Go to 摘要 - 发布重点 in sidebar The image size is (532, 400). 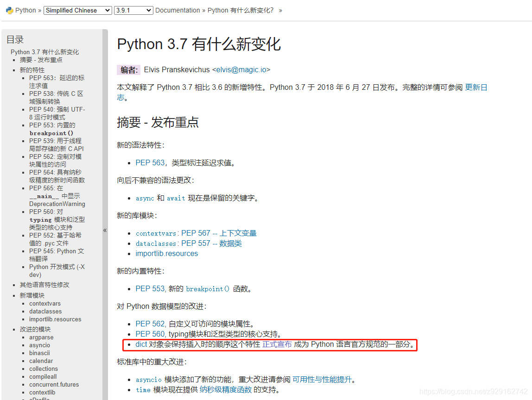tap(41, 60)
